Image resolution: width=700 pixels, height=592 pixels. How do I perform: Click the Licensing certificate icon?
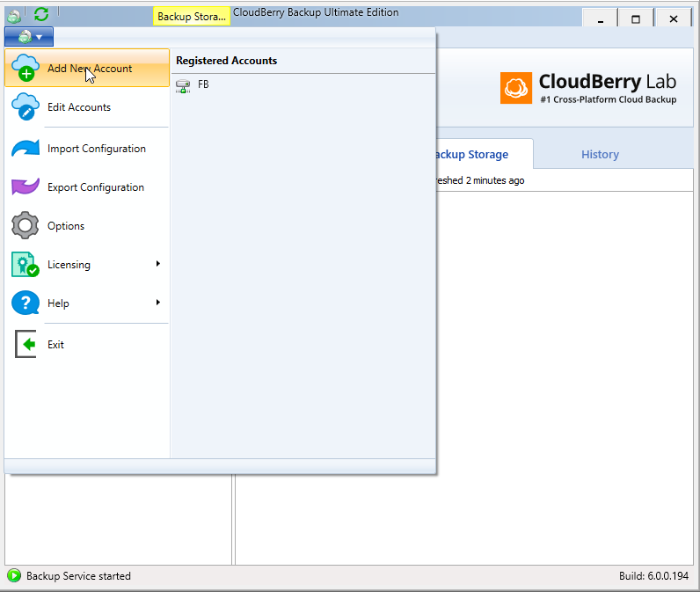pyautogui.click(x=25, y=264)
